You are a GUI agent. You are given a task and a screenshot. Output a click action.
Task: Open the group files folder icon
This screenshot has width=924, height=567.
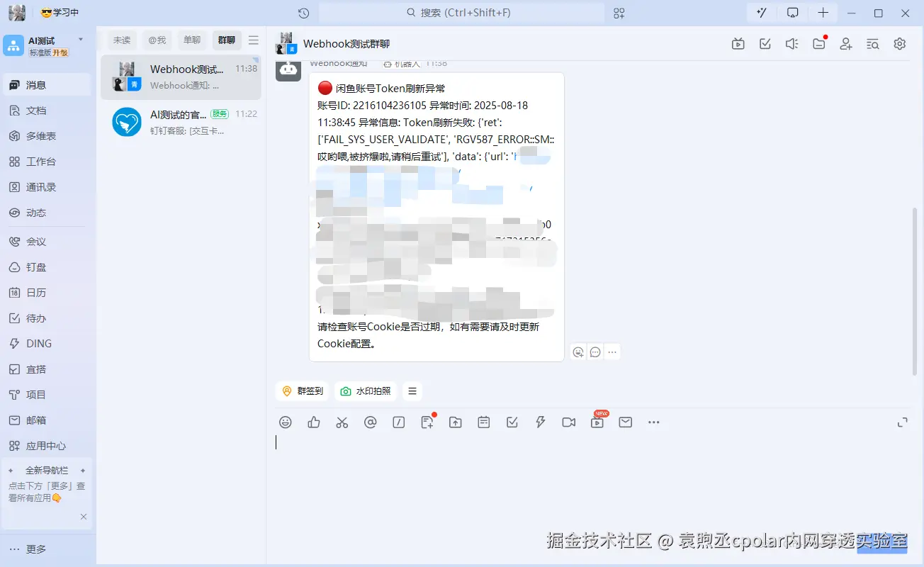pyautogui.click(x=819, y=44)
